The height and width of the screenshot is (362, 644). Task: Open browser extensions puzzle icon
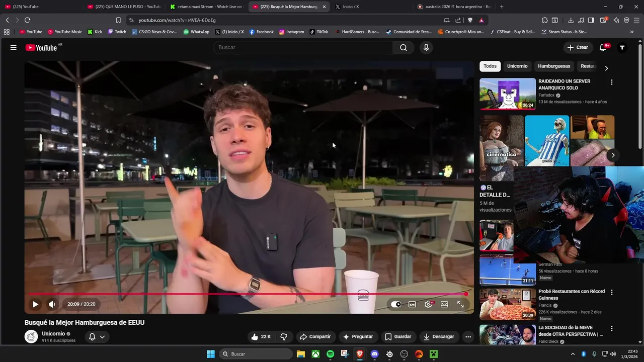(x=545, y=20)
